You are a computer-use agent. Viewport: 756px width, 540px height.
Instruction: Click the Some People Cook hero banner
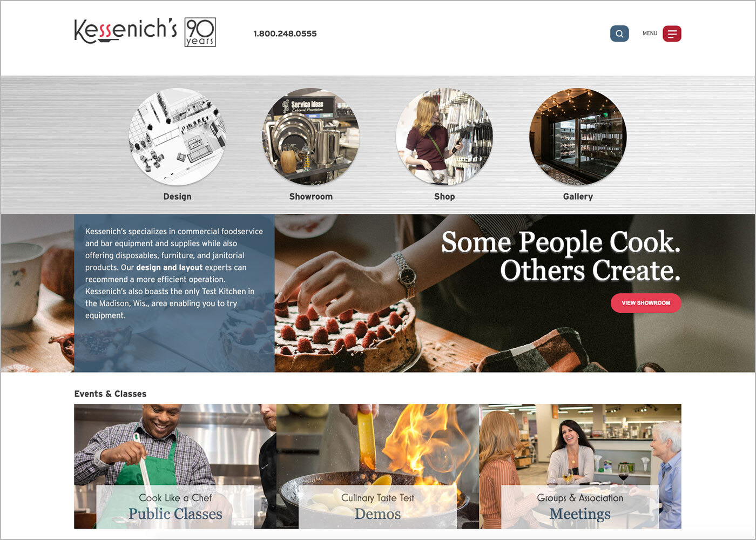(x=515, y=293)
